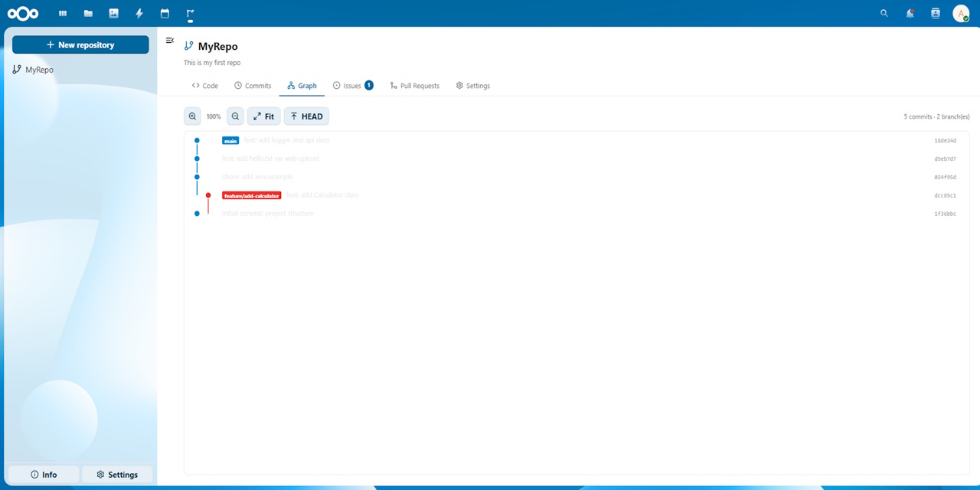Select commit hash 18de24d
The width and height of the screenshot is (980, 490).
coord(945,141)
